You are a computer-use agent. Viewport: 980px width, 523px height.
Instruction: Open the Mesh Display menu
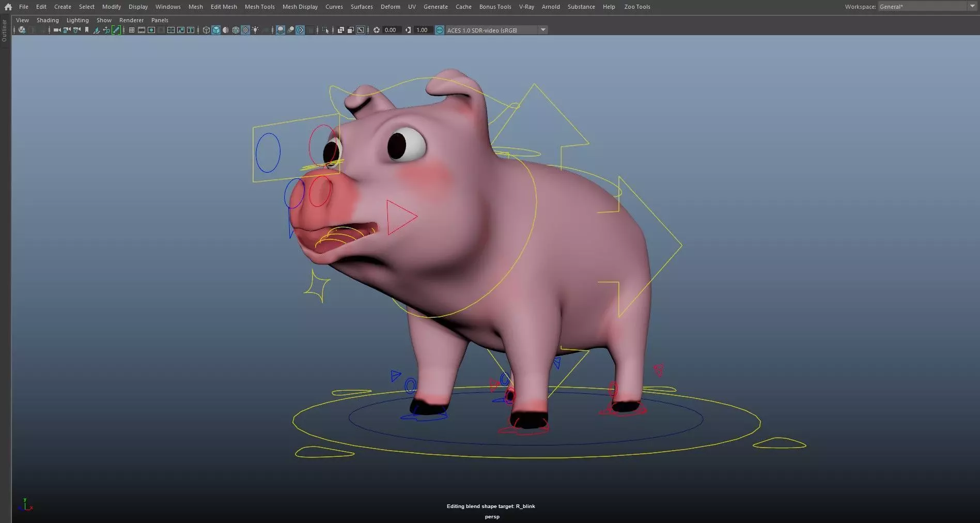pos(300,7)
